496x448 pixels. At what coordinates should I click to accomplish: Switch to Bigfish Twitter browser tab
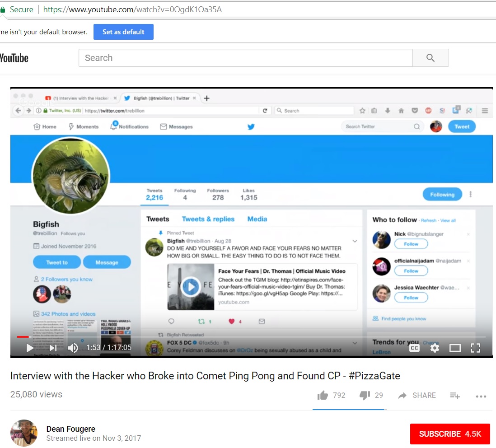pyautogui.click(x=161, y=98)
